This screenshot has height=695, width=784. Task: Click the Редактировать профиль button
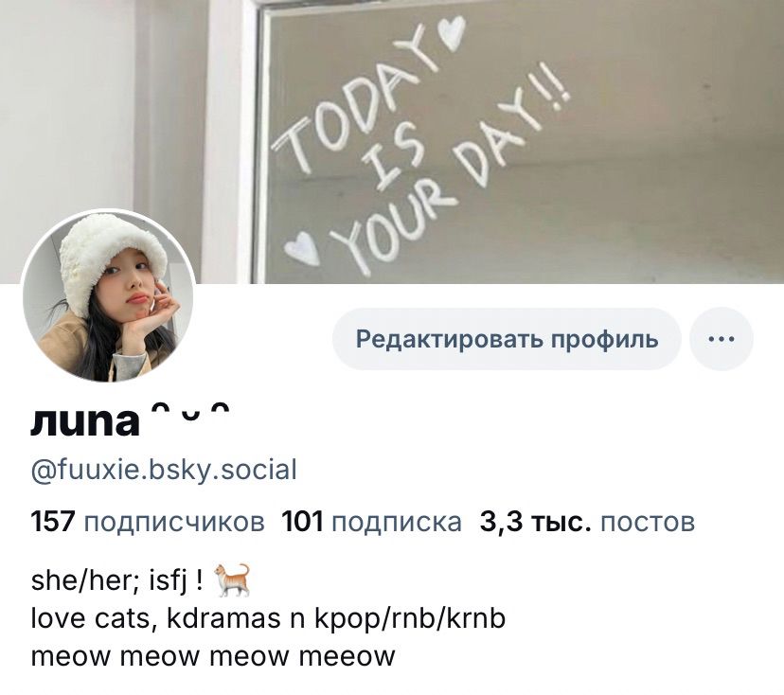(507, 339)
